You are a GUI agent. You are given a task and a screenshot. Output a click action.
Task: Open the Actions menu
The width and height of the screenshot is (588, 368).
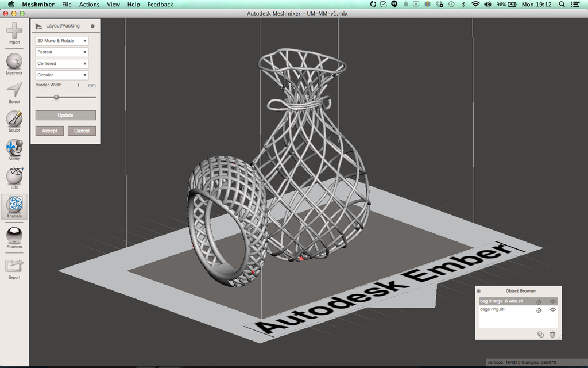point(89,5)
